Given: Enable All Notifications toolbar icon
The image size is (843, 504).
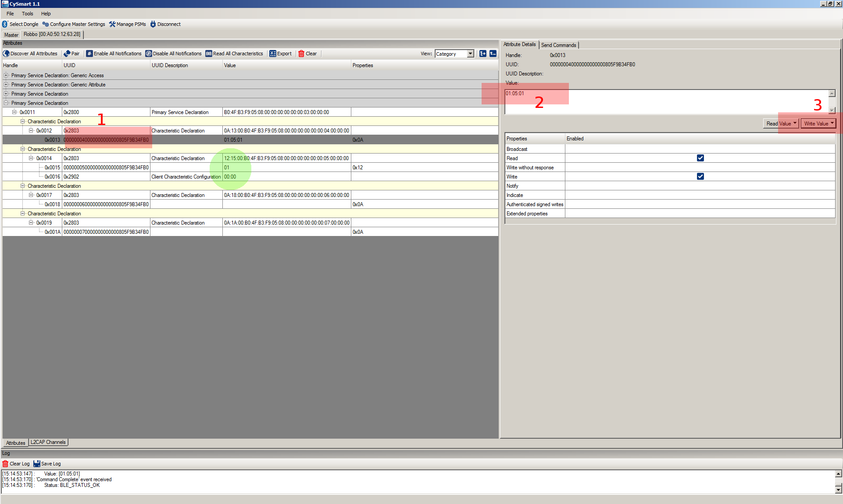Looking at the screenshot, I should click(89, 54).
